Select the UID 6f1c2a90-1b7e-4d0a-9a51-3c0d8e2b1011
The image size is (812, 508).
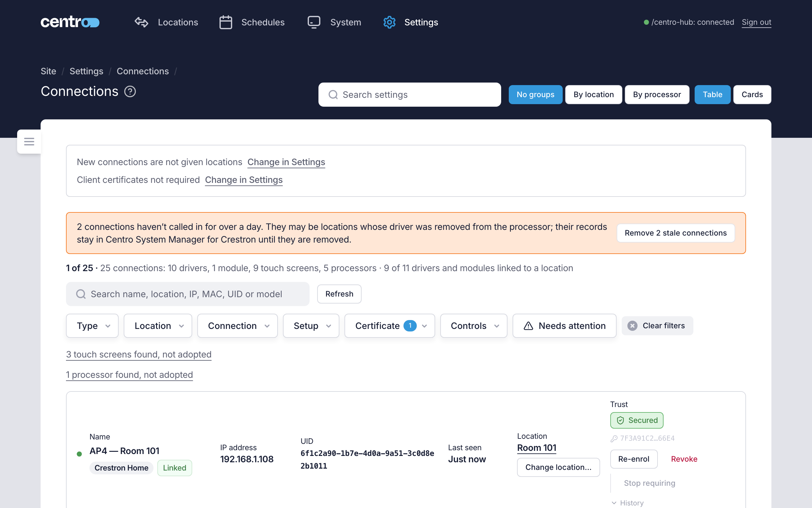tap(367, 460)
